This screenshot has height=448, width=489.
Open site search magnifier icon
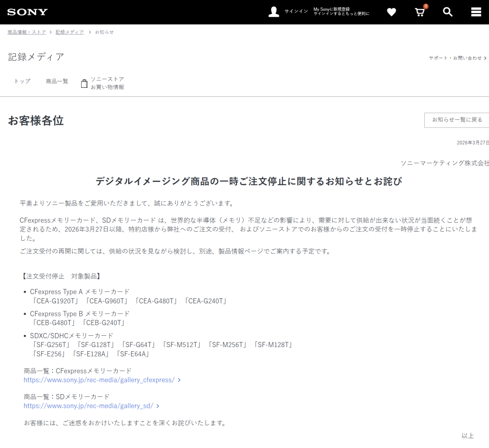pyautogui.click(x=448, y=12)
